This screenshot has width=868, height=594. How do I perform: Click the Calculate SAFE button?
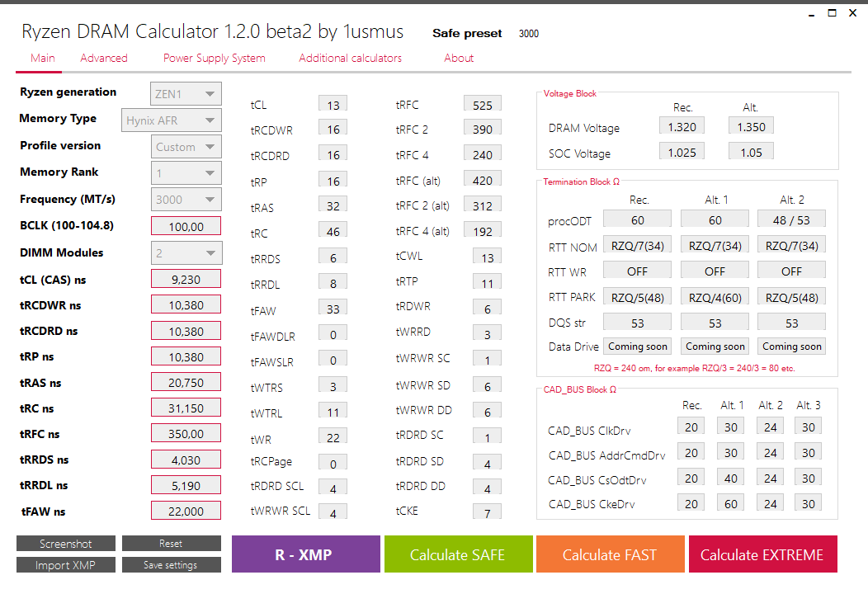click(x=459, y=554)
